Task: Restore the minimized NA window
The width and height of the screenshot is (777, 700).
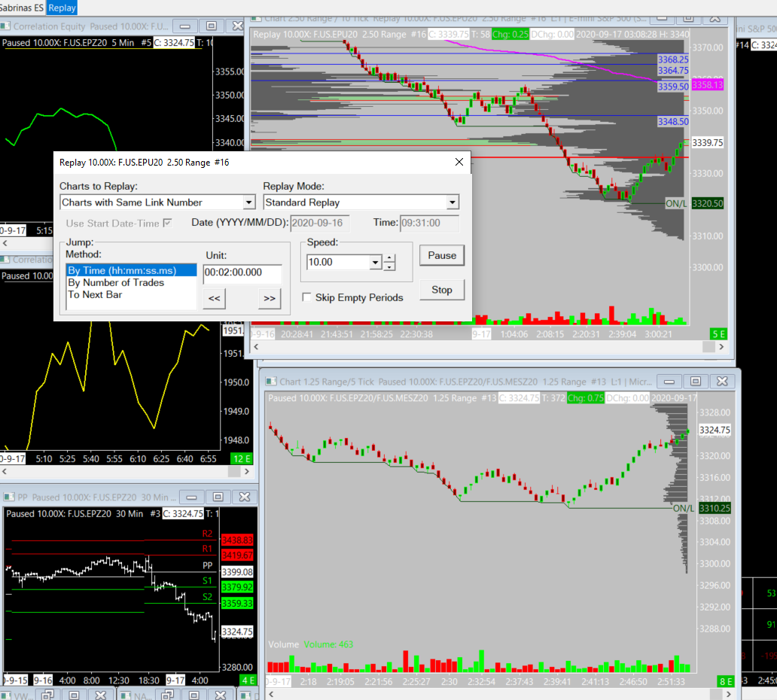Action: pos(167,695)
